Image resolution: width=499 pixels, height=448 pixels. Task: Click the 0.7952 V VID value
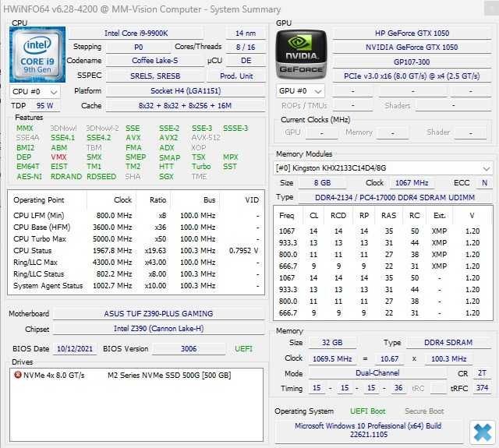click(243, 251)
